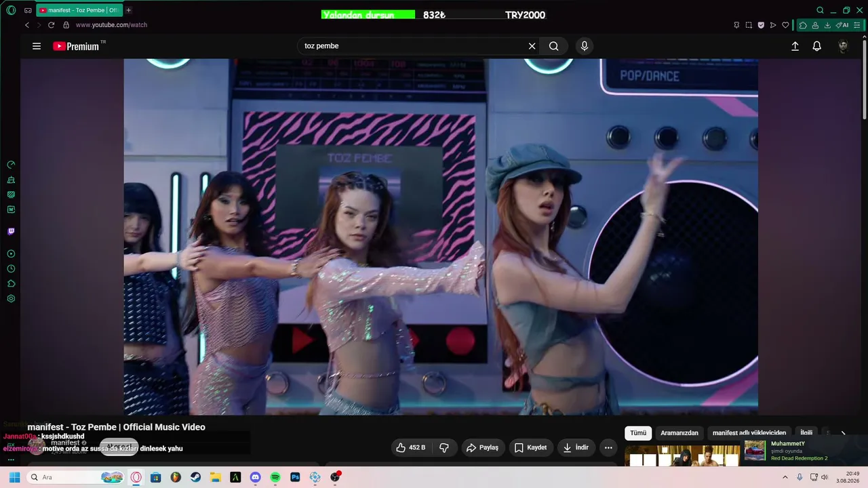Open the Opera AI assistant button

[x=842, y=25]
